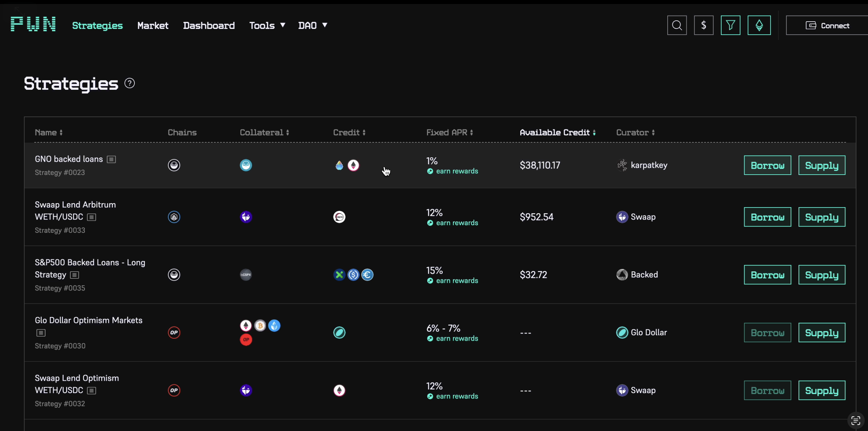Click the PWN logo
This screenshot has height=431, width=868.
(33, 24)
